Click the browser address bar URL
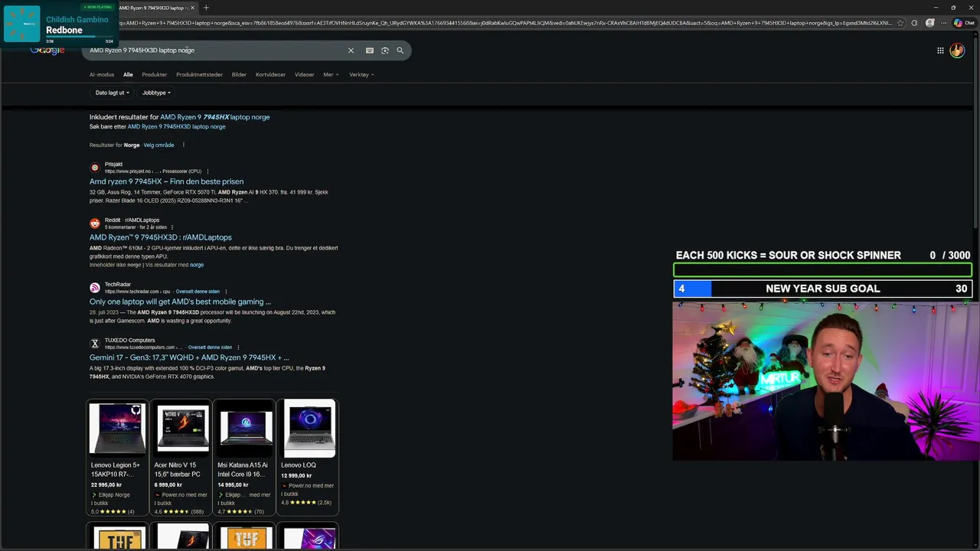The image size is (980, 551). (505, 23)
